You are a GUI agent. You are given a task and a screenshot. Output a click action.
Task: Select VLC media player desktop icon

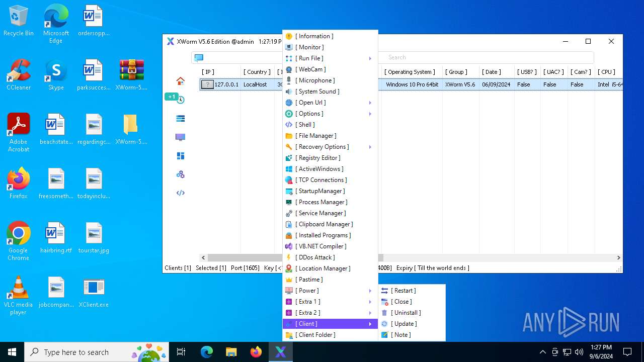pyautogui.click(x=19, y=296)
